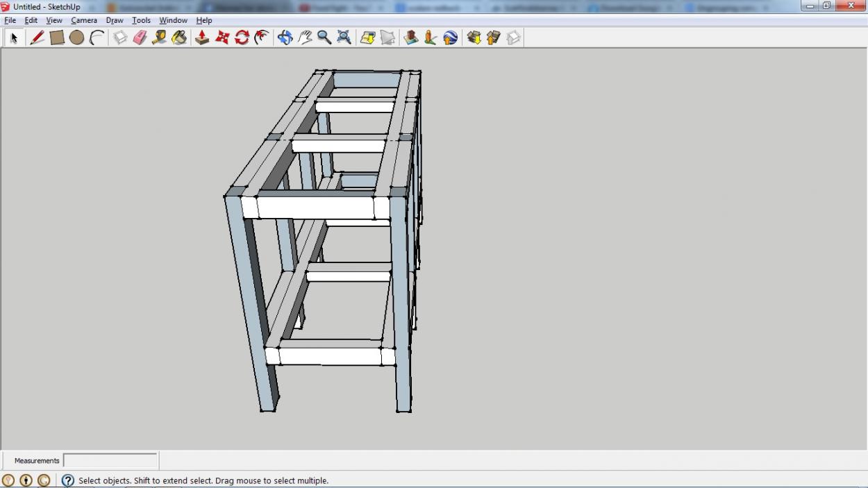Select the Select arrow tool
The height and width of the screenshot is (488, 868).
click(13, 38)
